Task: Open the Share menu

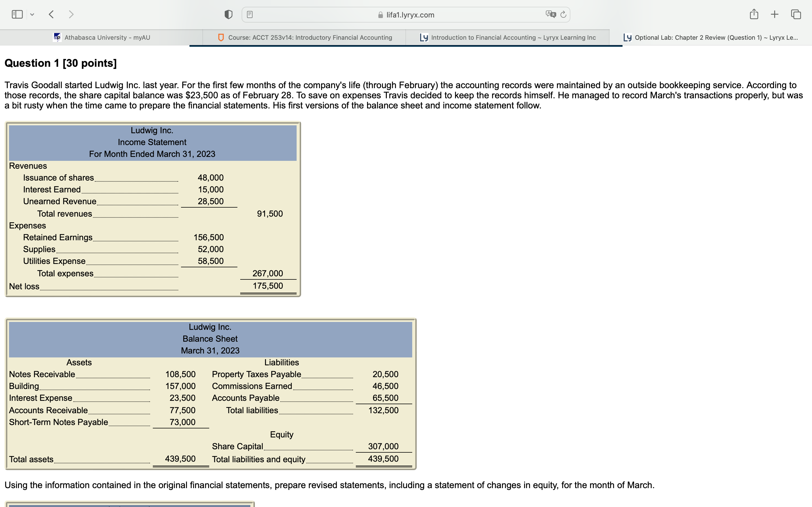Action: (x=754, y=14)
